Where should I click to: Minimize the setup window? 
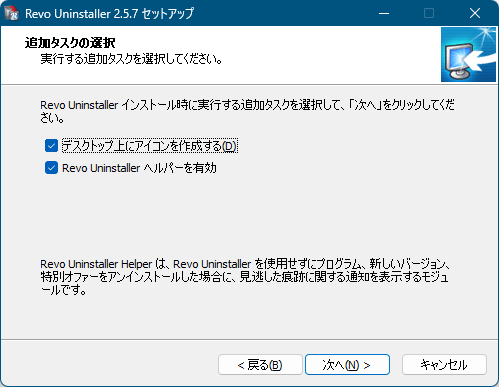384,13
